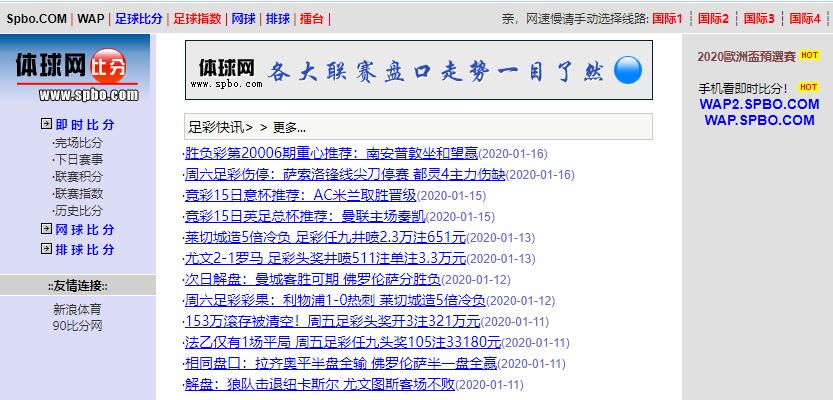Viewport: 833px width, 400px height.
Task: Open news 胜负彩第20006期重心推荐
Action: point(332,154)
